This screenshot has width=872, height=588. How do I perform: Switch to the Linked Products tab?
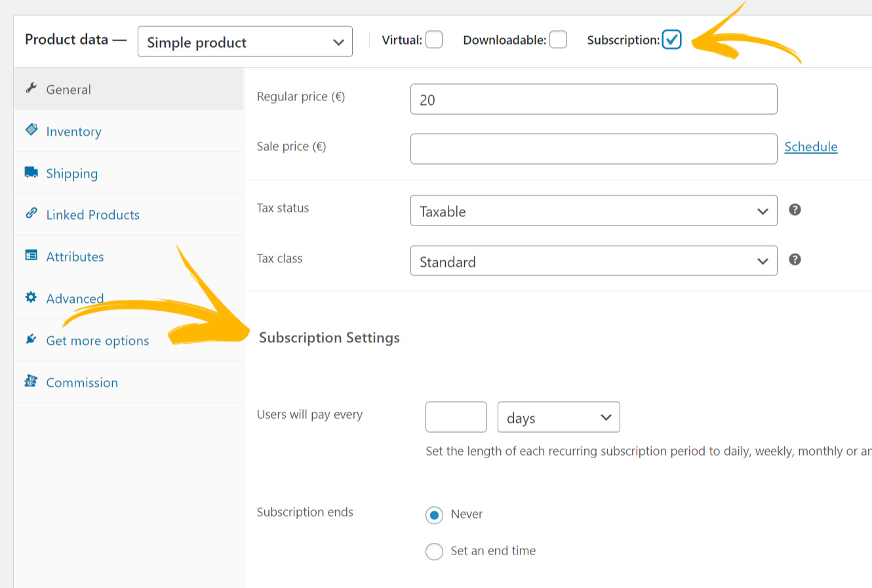(129, 214)
